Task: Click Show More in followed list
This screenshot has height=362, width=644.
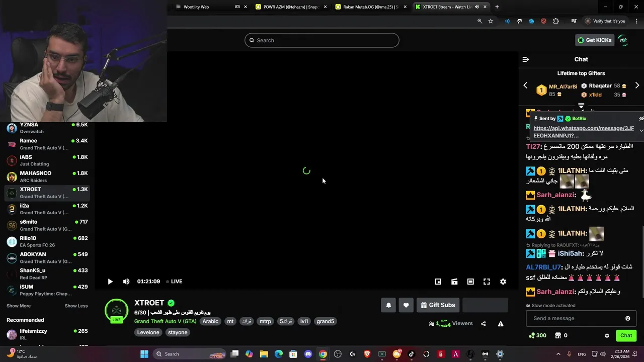Action: 19,306
